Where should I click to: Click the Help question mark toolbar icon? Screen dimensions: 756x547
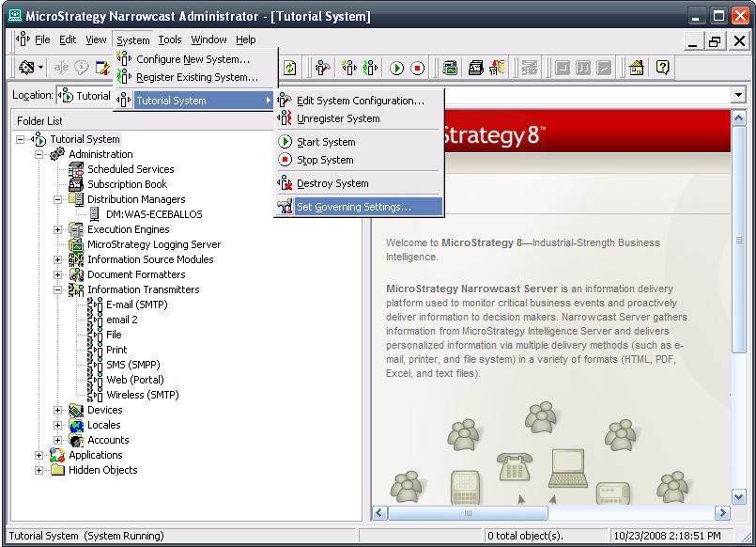663,68
